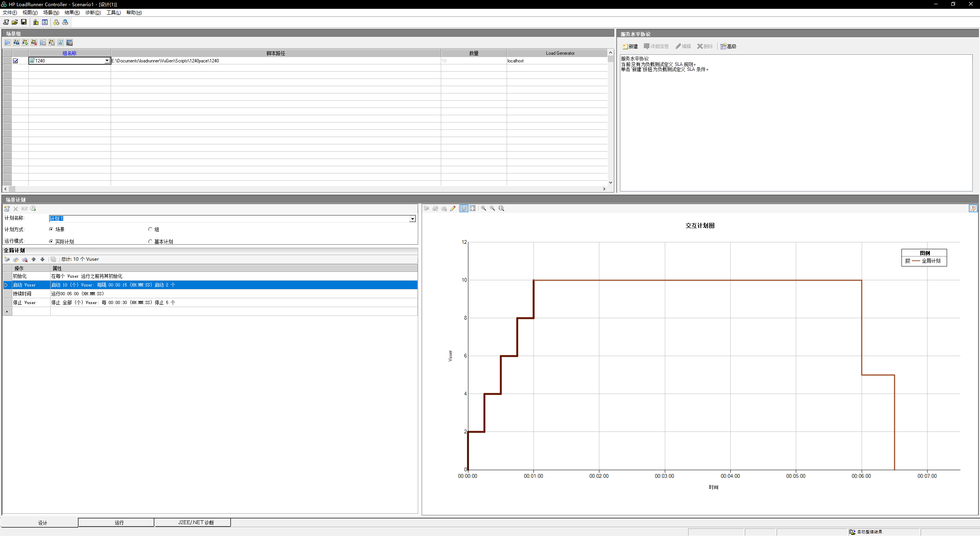Click the Start Scenario play icon
The width and height of the screenshot is (980, 536).
8,42
